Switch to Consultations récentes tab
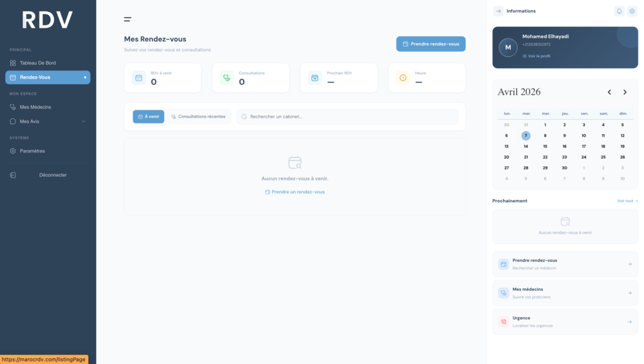644x364 pixels. [198, 117]
